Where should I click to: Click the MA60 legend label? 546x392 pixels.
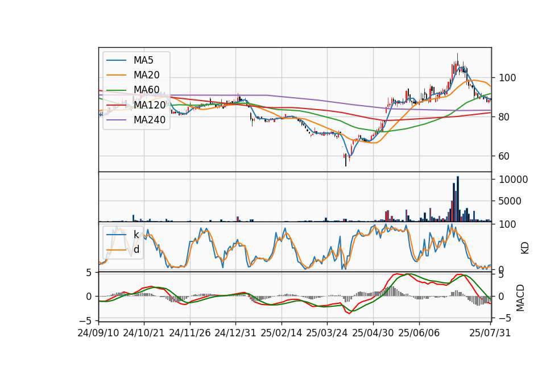(x=146, y=90)
